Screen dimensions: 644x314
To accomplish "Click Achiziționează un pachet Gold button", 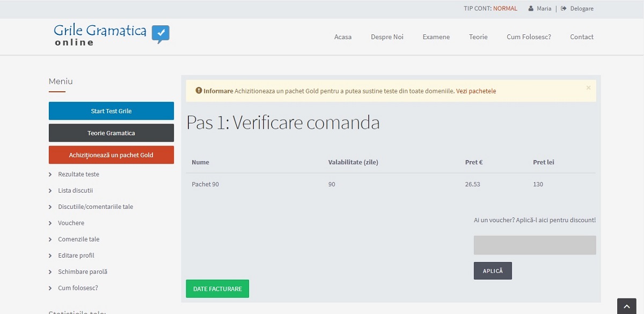I will (111, 155).
